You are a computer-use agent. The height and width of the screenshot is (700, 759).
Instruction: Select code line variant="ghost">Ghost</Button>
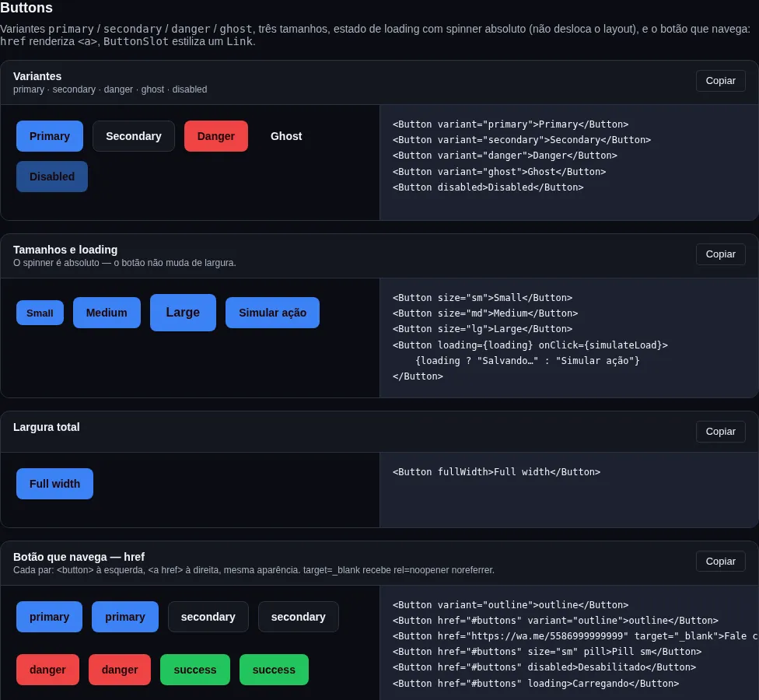click(x=499, y=171)
